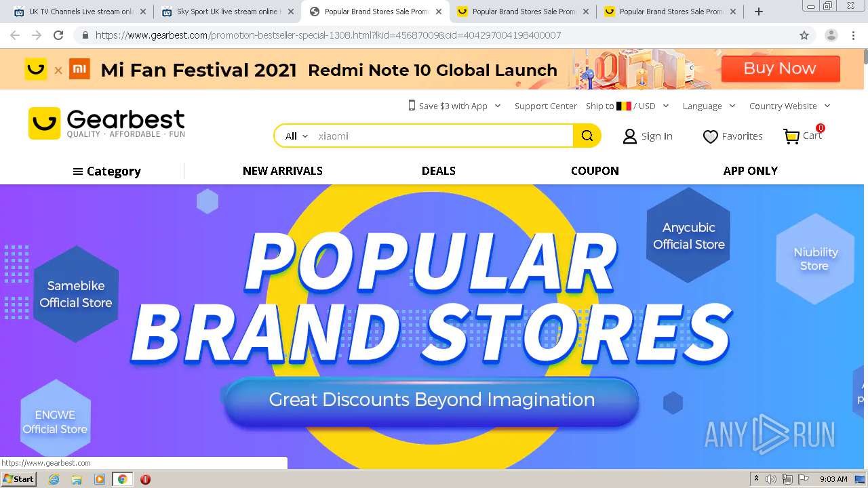
Task: Click the taskbar clock 9:03 AM
Action: [833, 479]
